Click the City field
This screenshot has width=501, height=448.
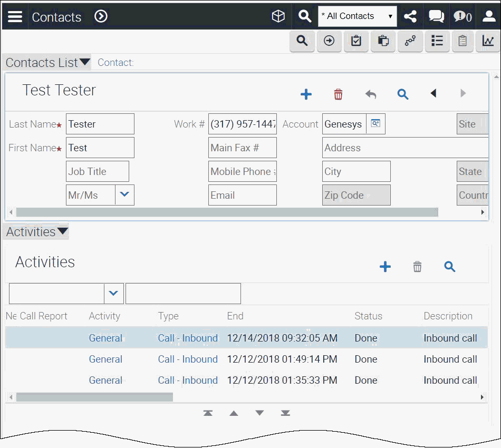tap(357, 171)
